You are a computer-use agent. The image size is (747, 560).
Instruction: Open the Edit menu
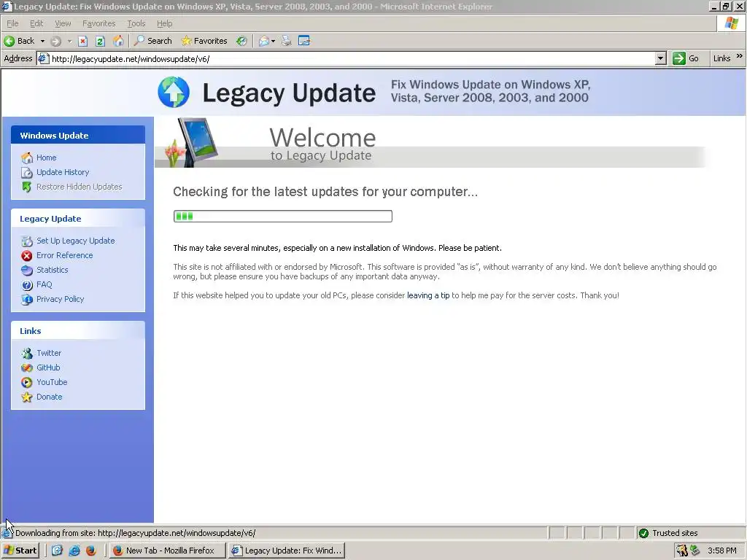pyautogui.click(x=36, y=23)
